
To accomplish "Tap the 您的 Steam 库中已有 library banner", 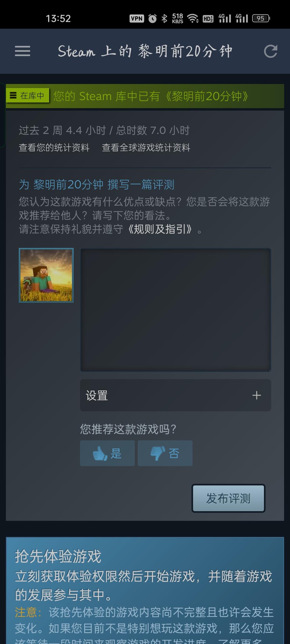I will (x=150, y=96).
